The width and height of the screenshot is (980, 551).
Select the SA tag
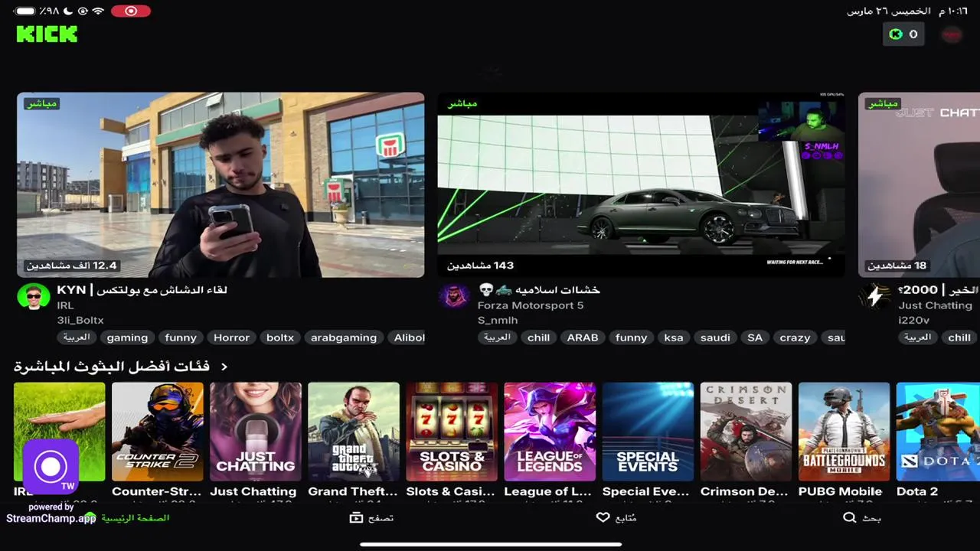(755, 337)
